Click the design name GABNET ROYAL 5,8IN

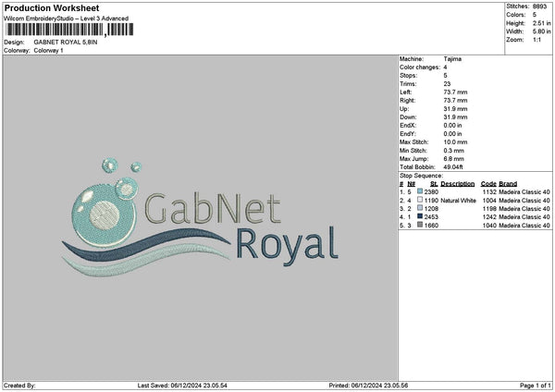coord(66,42)
